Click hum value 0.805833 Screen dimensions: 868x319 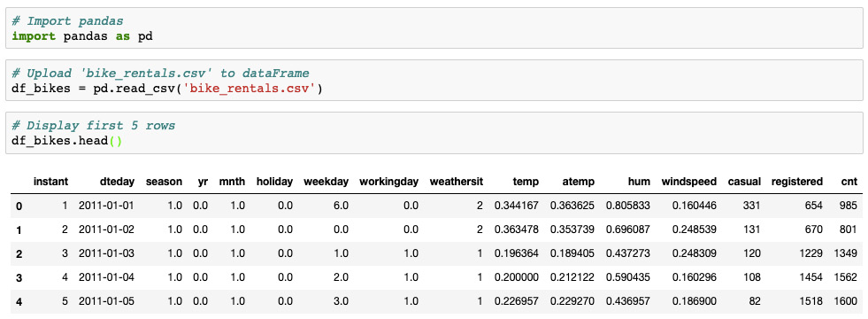point(628,206)
